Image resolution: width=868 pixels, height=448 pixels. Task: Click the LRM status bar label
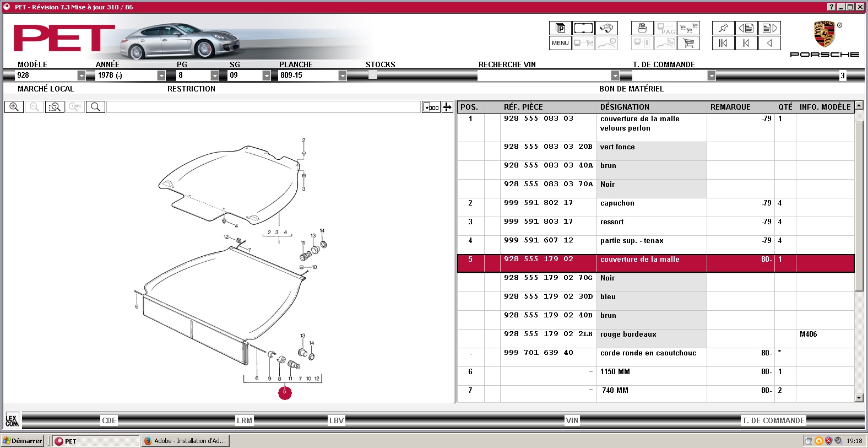click(245, 420)
